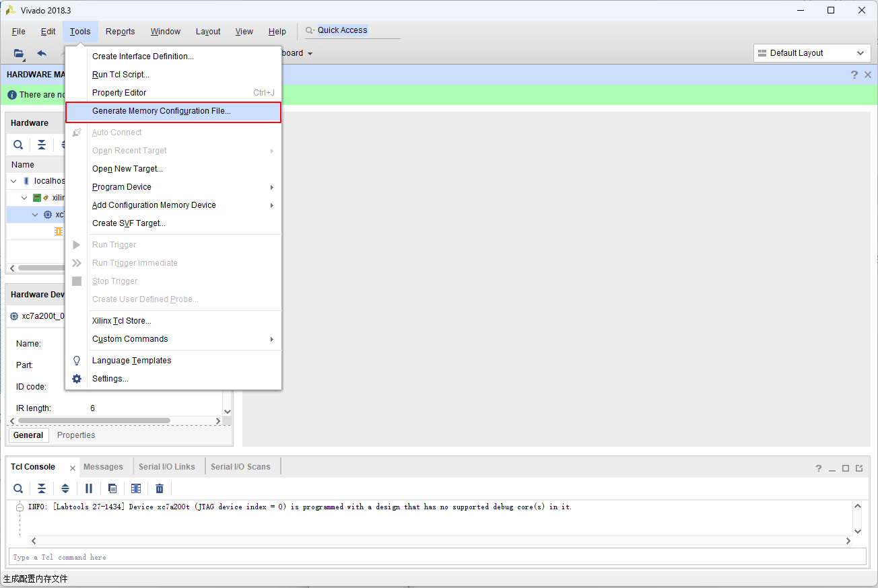Expand the Program Device submenu
The height and width of the screenshot is (588, 878).
[x=272, y=187]
